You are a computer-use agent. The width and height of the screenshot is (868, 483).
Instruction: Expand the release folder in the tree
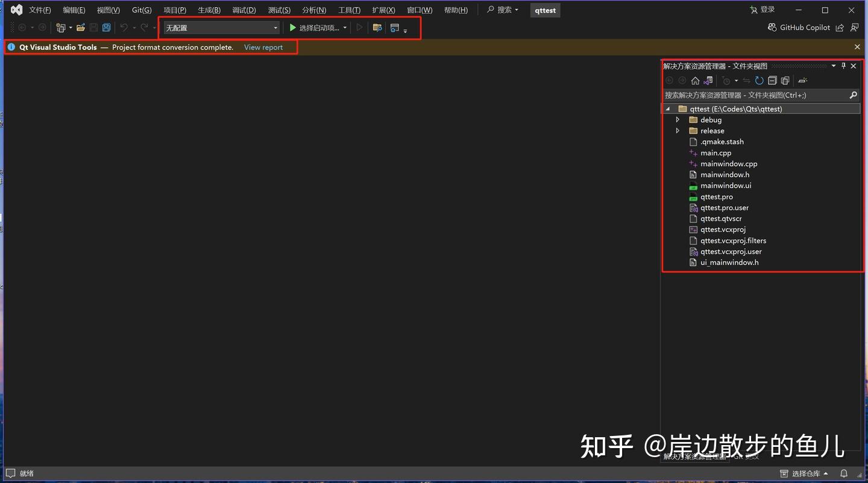(x=677, y=131)
